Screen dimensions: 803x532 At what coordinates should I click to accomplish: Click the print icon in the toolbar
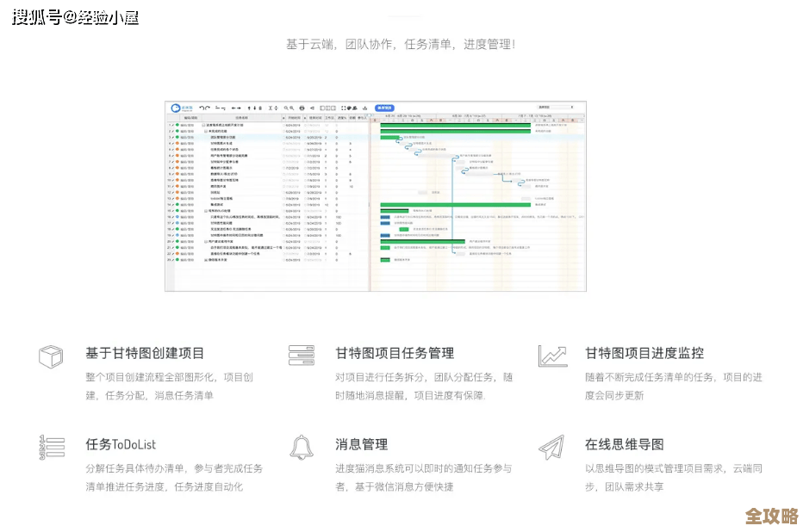(x=302, y=108)
